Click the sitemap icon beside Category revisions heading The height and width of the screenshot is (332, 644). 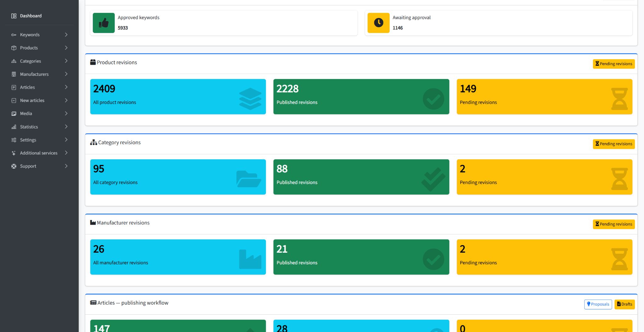tap(93, 142)
